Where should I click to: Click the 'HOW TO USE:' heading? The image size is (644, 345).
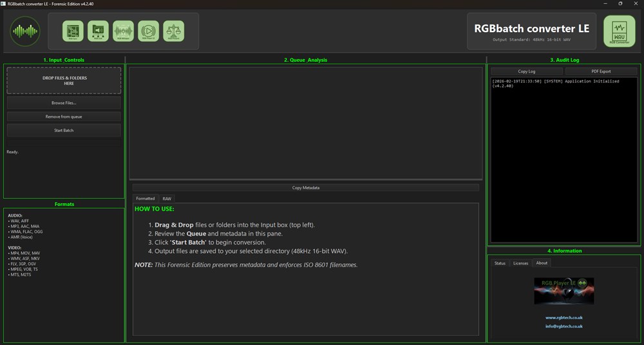point(155,209)
